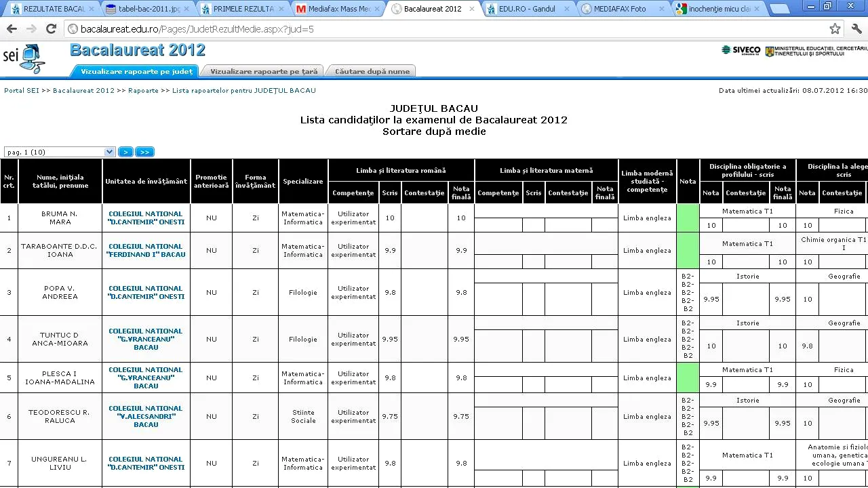Bookmark the page using the star icon
Screen dimensions: 868x488
coord(835,29)
